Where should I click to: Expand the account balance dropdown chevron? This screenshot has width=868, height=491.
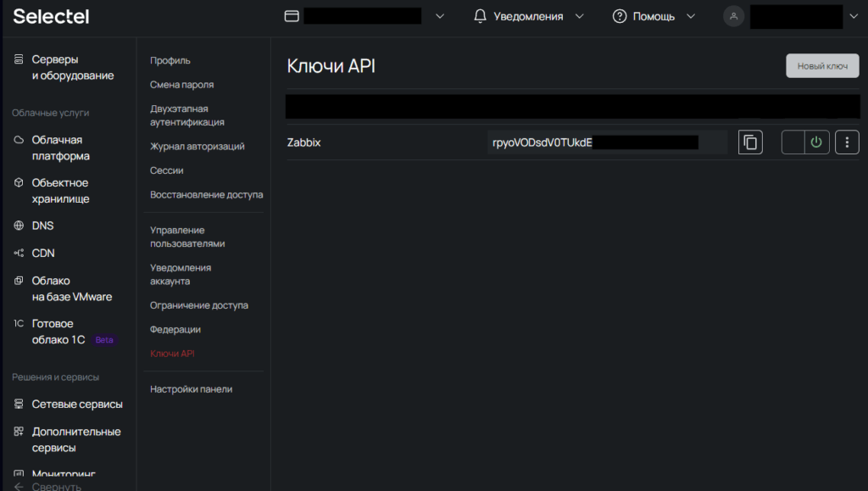(440, 17)
